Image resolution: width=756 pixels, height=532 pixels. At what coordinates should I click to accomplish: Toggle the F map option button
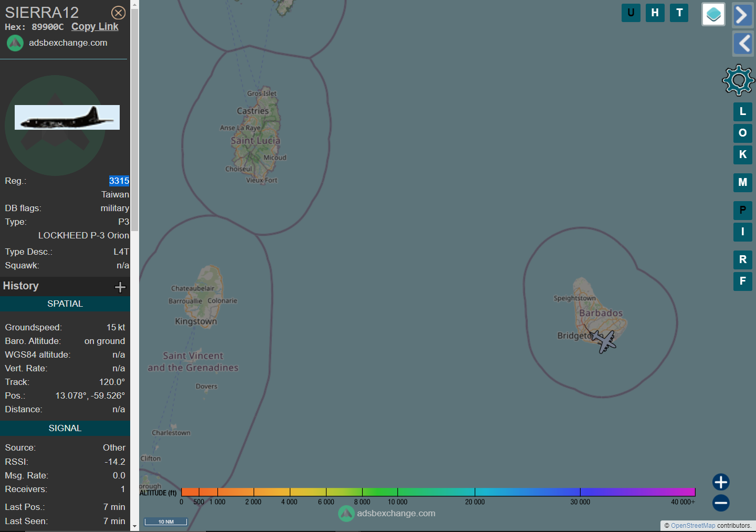click(743, 281)
